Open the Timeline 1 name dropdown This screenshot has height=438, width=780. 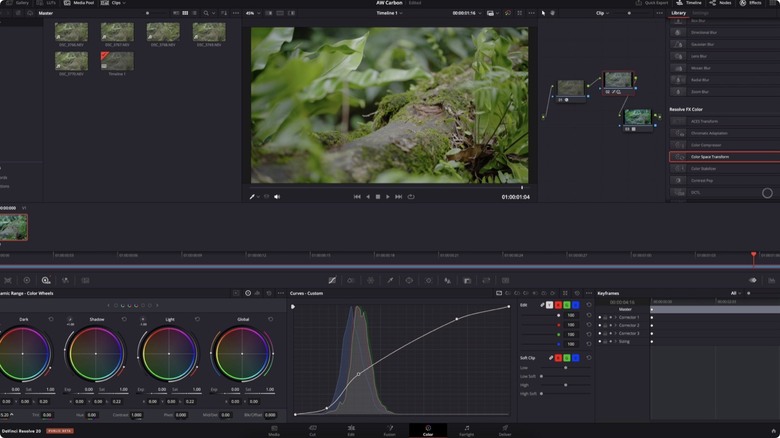click(390, 13)
